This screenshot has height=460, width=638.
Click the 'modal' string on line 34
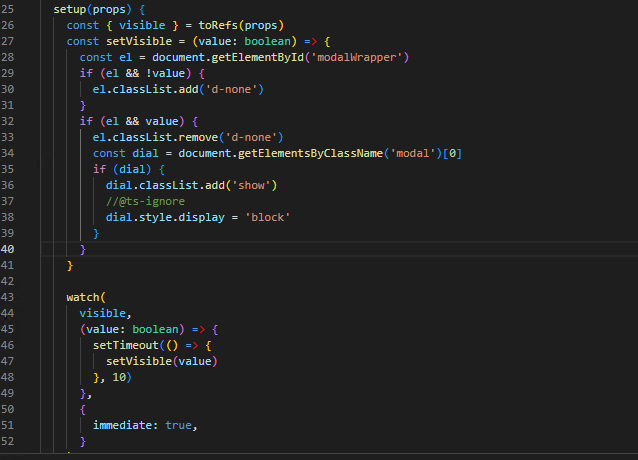coord(413,153)
